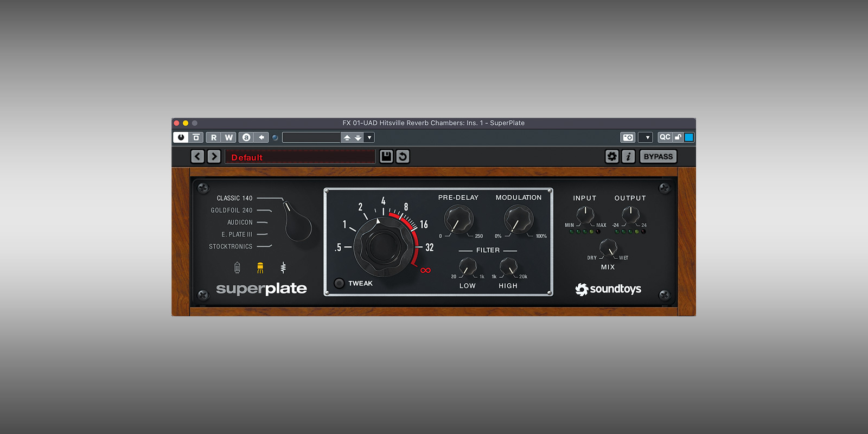Click decay scale marking 16
Screen dimensions: 868x434
click(424, 224)
